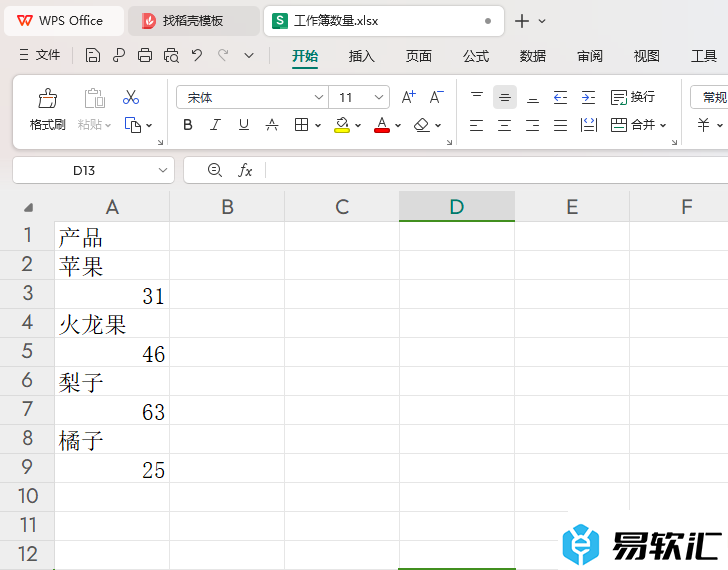Click the Redo arrow
728x570 pixels.
(x=223, y=56)
